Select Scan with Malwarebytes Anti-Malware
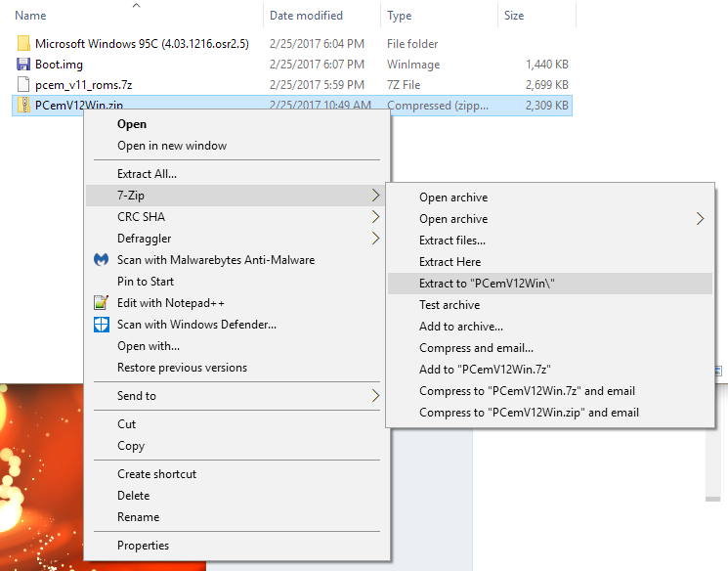The width and height of the screenshot is (728, 571). pos(236,260)
